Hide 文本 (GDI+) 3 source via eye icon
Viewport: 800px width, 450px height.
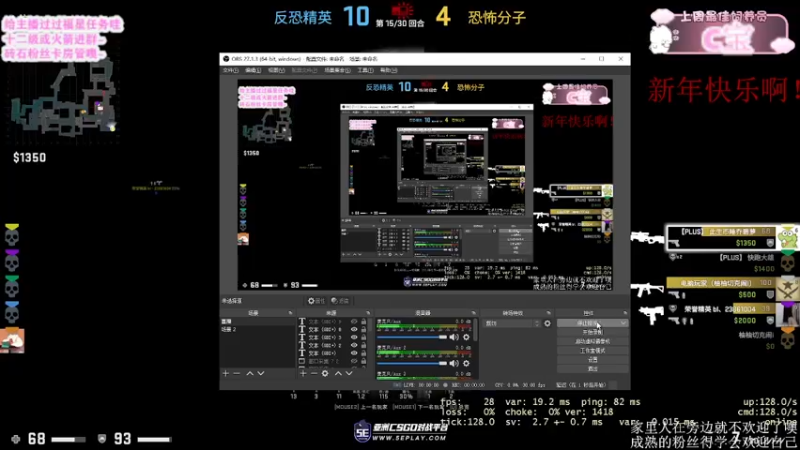coord(354,337)
